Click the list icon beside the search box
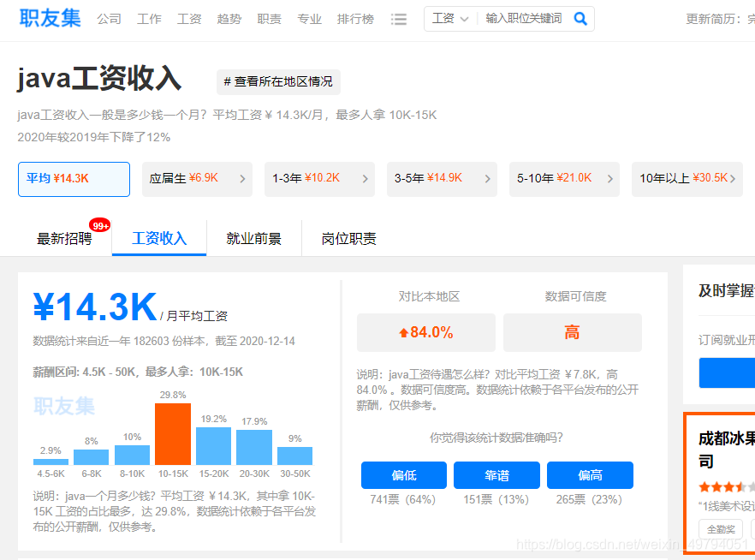755x560 pixels. click(398, 18)
